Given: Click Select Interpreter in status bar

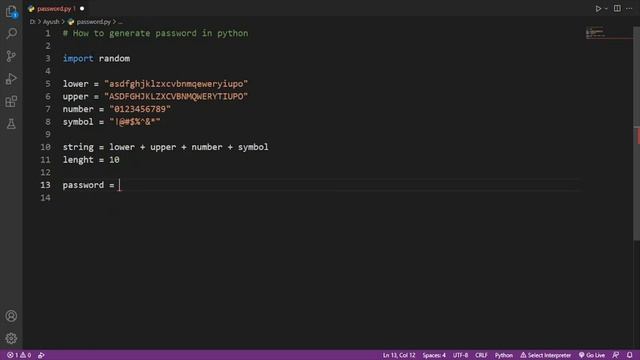Looking at the screenshot, I should pos(545,355).
